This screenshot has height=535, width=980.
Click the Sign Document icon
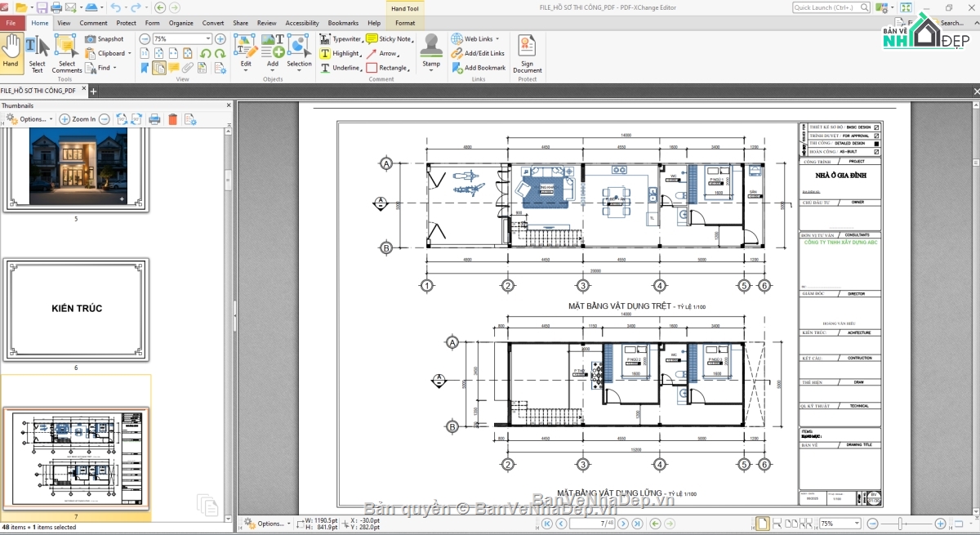(527, 53)
